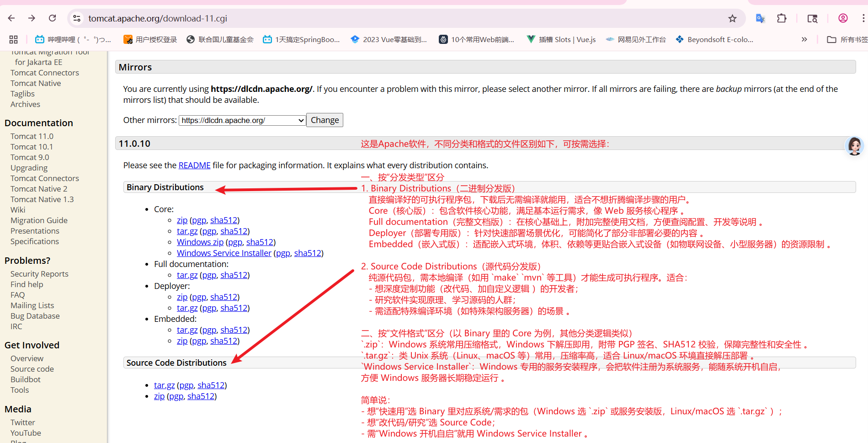This screenshot has height=443, width=868.
Task: Open Tomcat 10.1 documentation link
Action: pos(32,147)
